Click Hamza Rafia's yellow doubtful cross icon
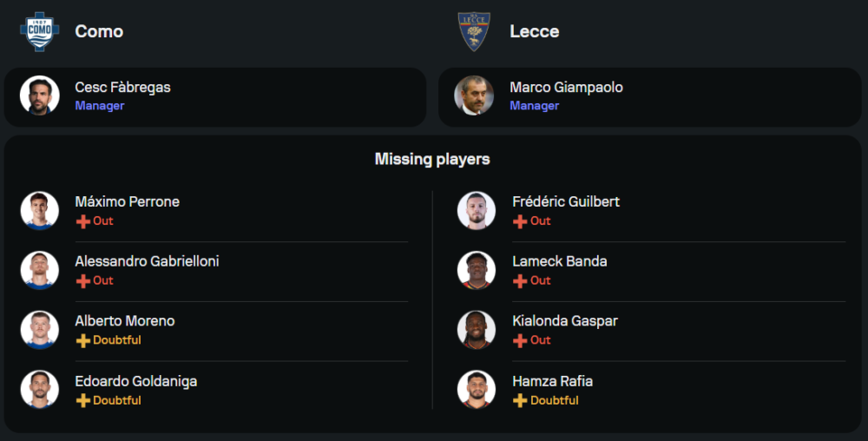The image size is (868, 441). [x=520, y=400]
